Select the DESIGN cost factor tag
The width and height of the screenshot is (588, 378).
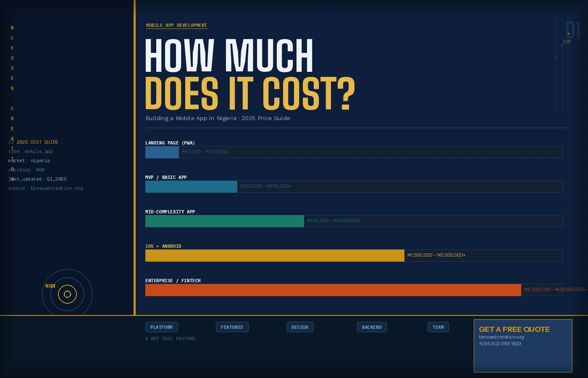[x=300, y=327]
